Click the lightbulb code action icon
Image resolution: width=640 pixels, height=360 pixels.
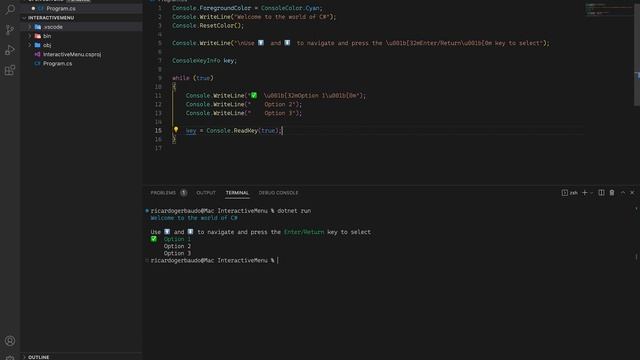click(x=176, y=130)
